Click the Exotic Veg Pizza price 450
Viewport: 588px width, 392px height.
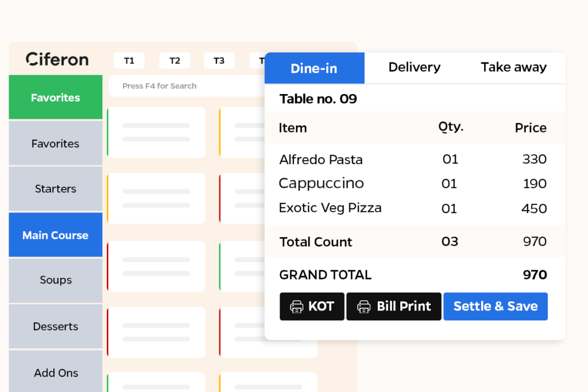click(534, 208)
